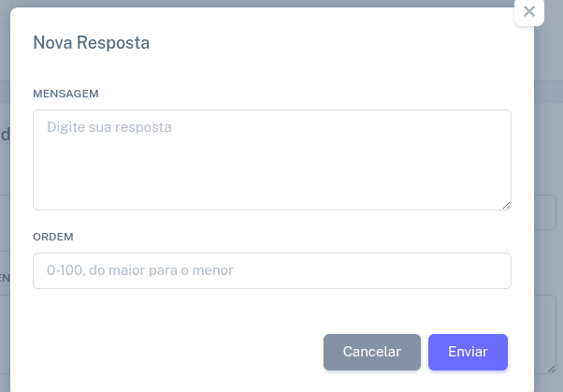
Task: Click the Nova Resposta dialog title
Action: [91, 42]
